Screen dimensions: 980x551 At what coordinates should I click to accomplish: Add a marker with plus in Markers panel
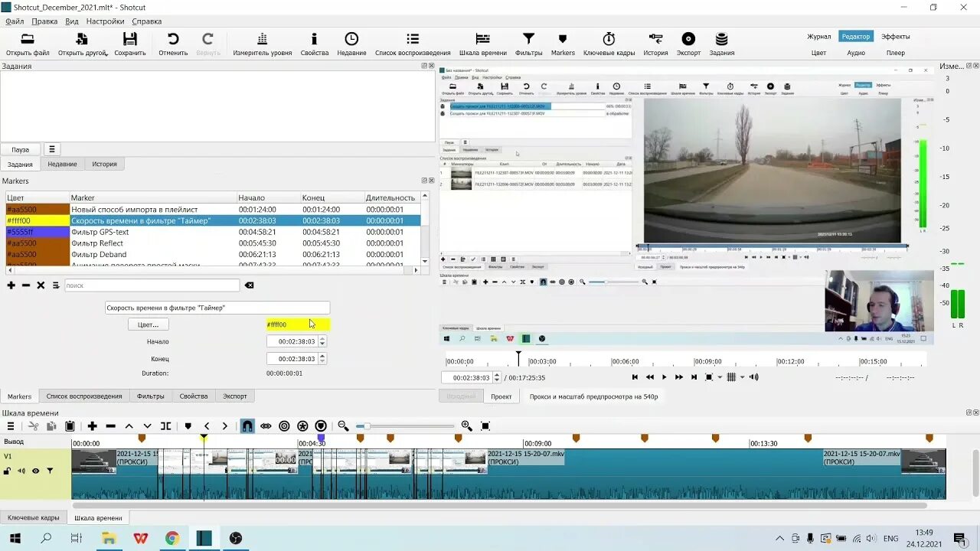[11, 285]
